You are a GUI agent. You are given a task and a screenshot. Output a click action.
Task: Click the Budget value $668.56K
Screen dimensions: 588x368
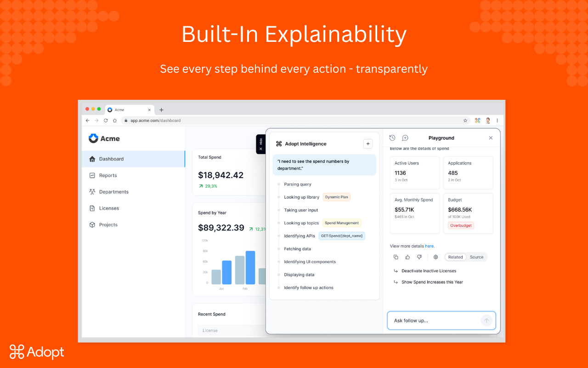point(460,210)
